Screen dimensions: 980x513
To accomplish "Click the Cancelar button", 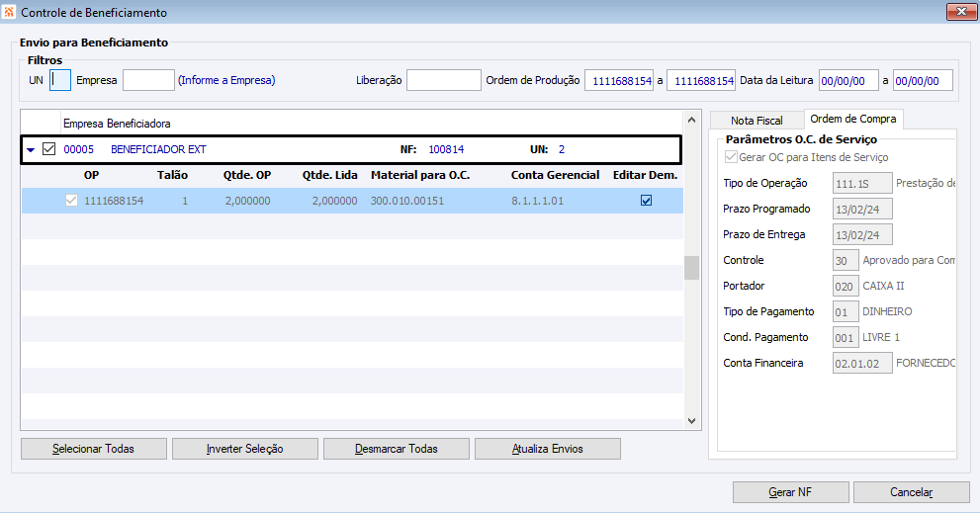I will pos(911,492).
